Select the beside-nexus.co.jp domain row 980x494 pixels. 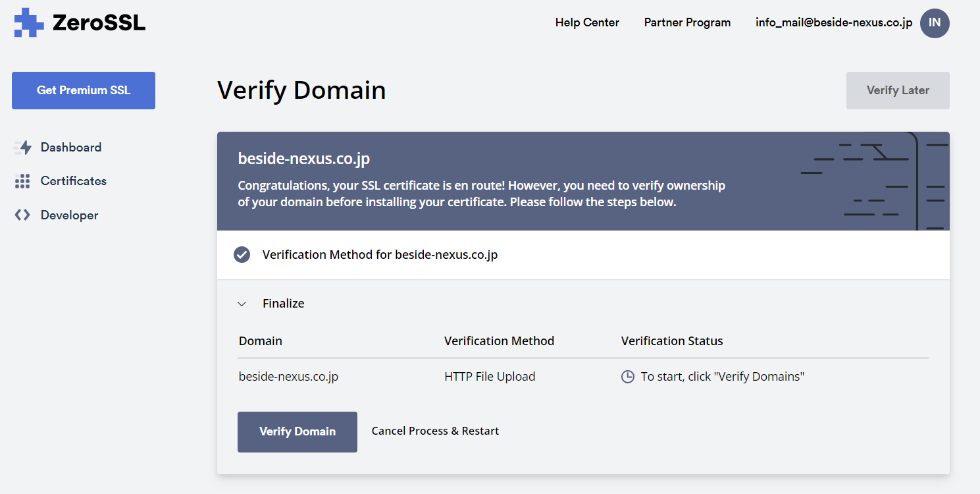(x=288, y=375)
